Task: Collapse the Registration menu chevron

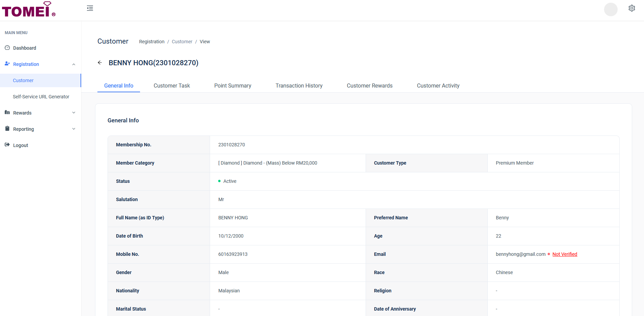Action: pos(74,64)
